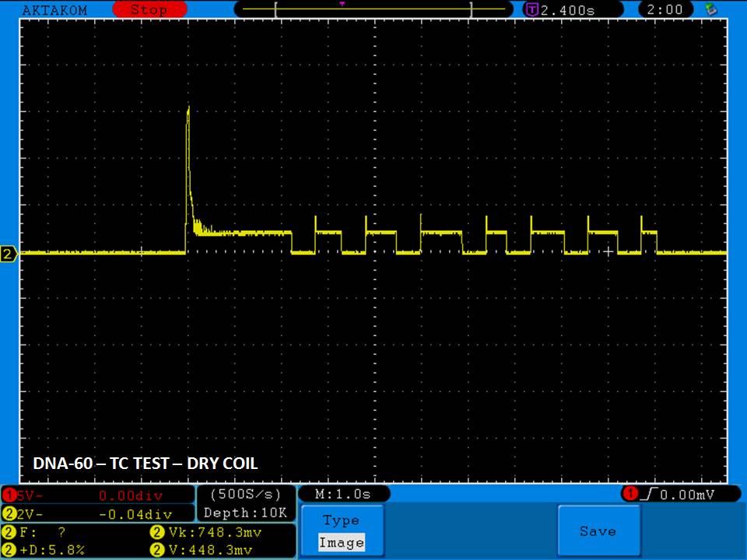Click the channel 2 ground marker
This screenshot has width=747, height=560.
point(9,254)
